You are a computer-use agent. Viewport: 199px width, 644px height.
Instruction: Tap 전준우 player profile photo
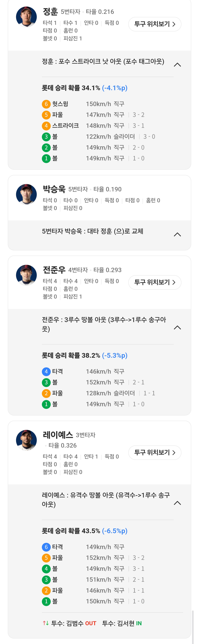point(26,275)
